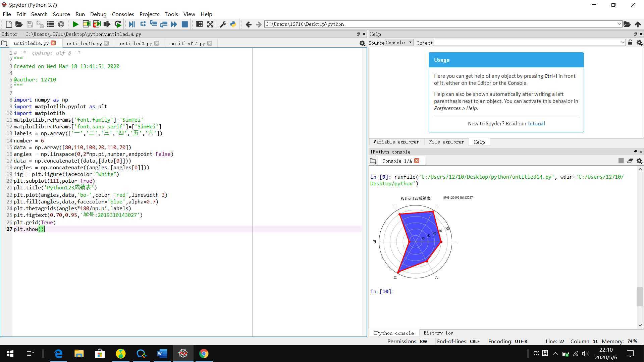Run the current line in the debugger

(143, 24)
